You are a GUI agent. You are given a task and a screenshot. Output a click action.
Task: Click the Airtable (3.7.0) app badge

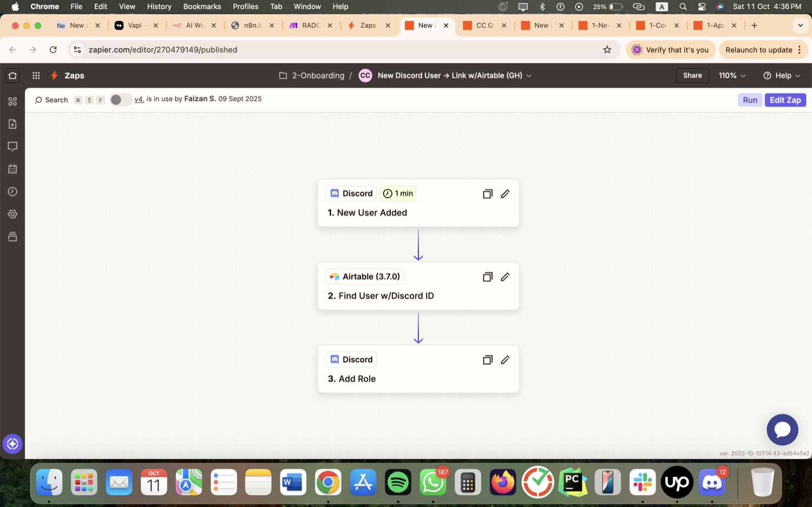click(365, 276)
